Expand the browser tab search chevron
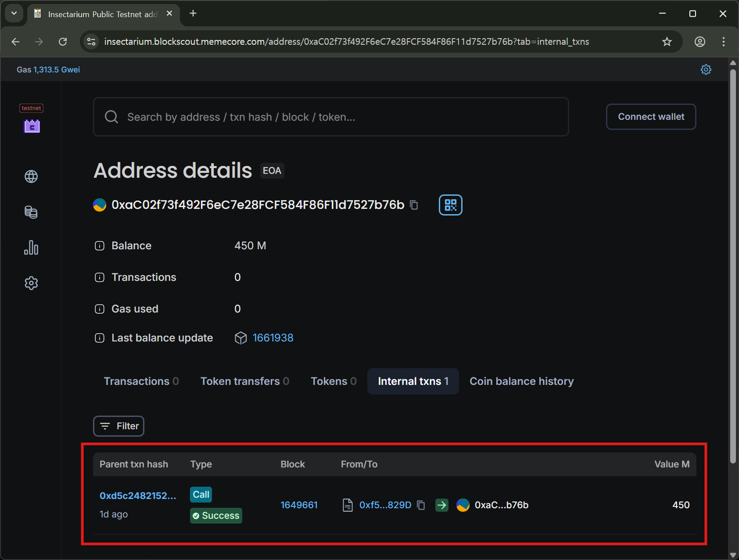Screen dimensions: 739x560 (14, 14)
